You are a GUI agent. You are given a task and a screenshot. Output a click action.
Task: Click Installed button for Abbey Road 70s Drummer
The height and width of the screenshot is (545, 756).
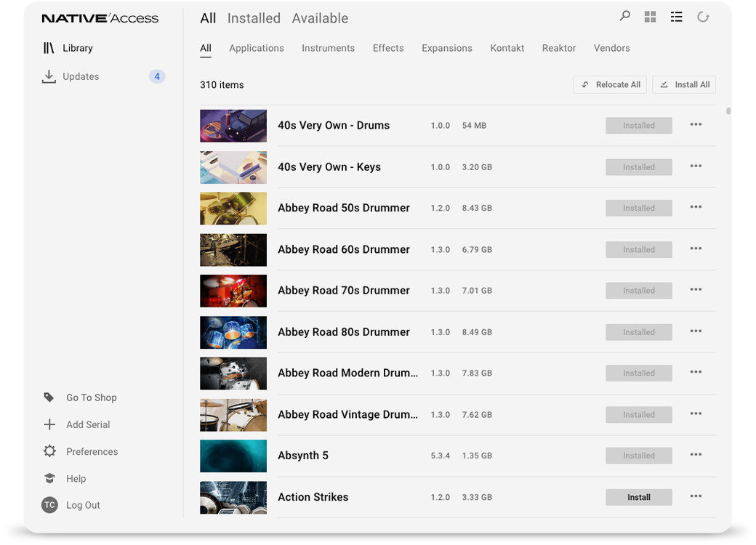point(639,290)
